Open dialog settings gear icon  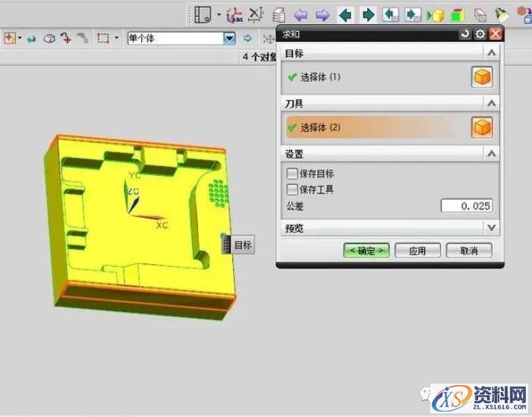coord(480,34)
